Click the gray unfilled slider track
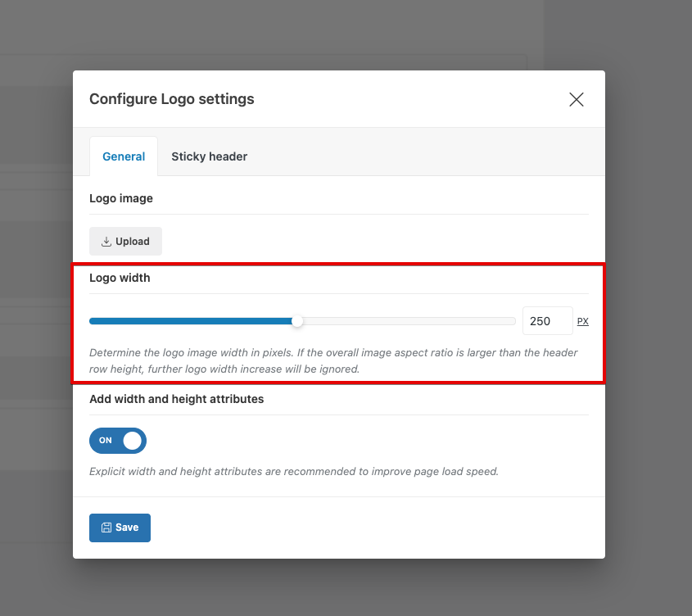The width and height of the screenshot is (692, 616). 407,321
